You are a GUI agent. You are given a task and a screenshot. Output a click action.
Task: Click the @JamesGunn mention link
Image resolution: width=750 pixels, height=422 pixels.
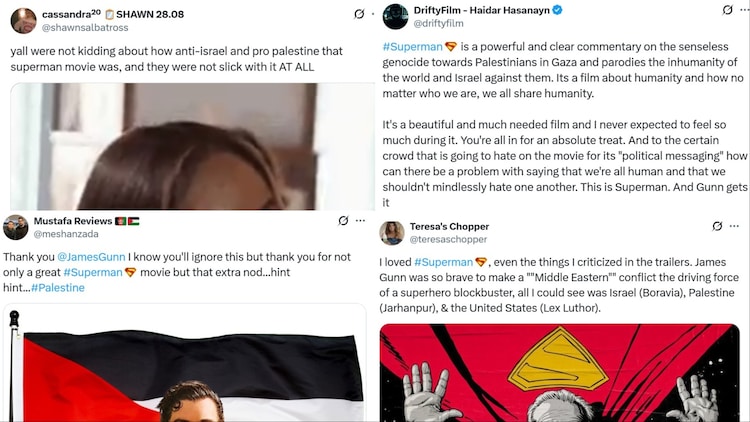[x=91, y=257]
